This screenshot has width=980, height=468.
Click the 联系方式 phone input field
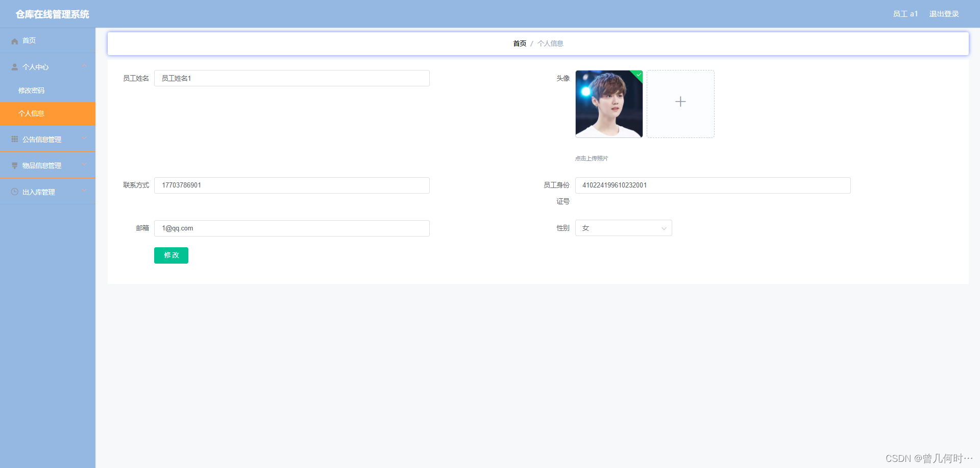292,185
